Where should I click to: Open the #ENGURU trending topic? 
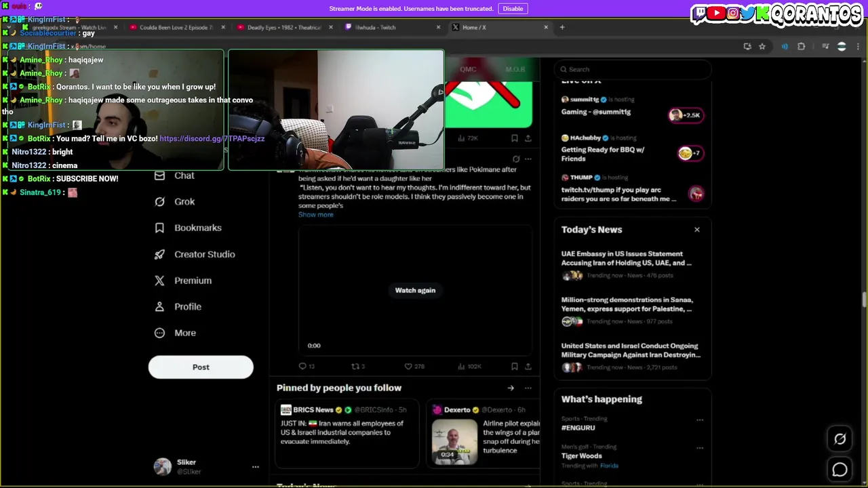[x=578, y=428]
